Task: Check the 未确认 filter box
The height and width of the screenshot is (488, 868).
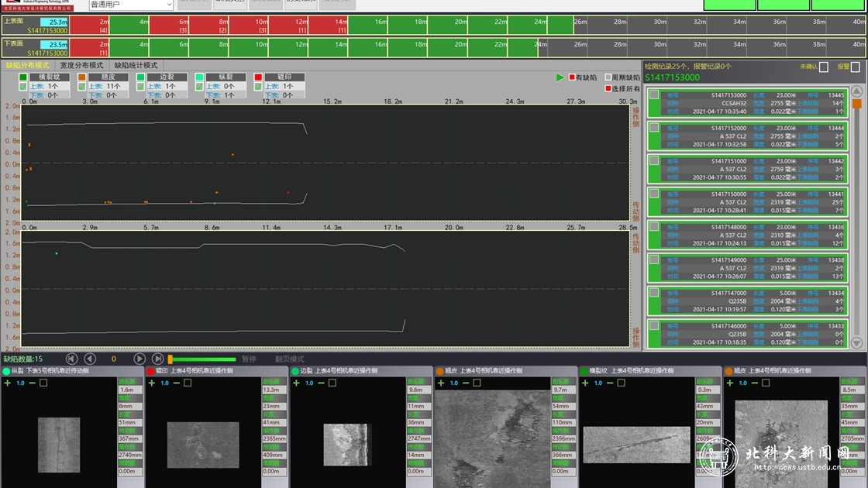Action: tap(824, 67)
